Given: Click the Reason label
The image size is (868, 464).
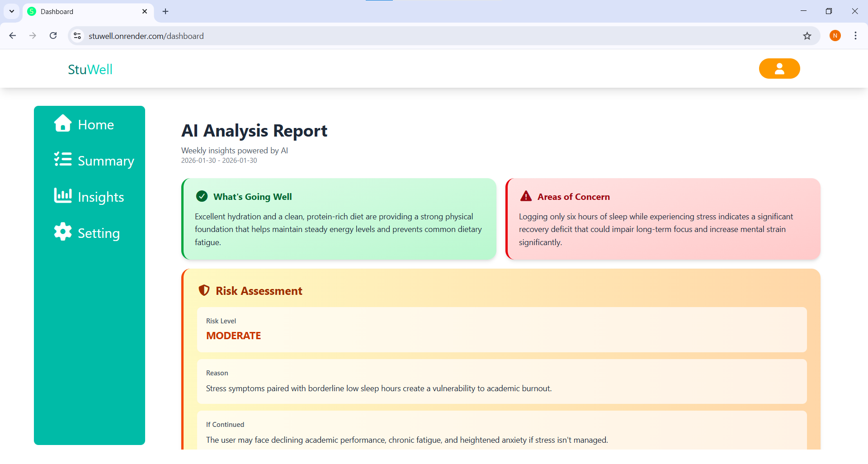Looking at the screenshot, I should pyautogui.click(x=217, y=373).
